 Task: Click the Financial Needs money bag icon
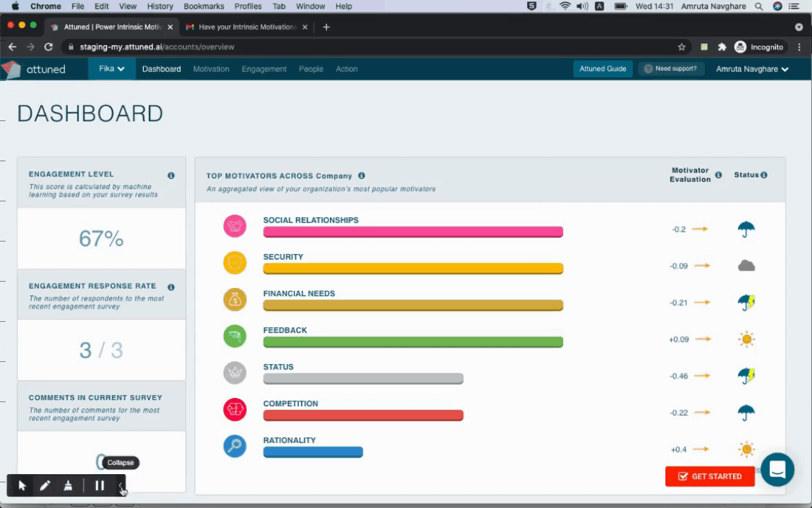[234, 300]
